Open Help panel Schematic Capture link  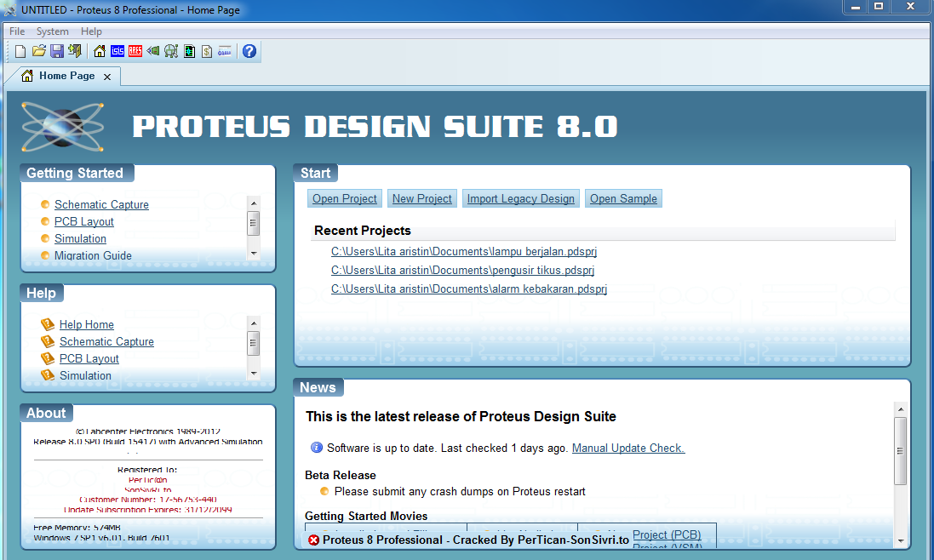(106, 341)
